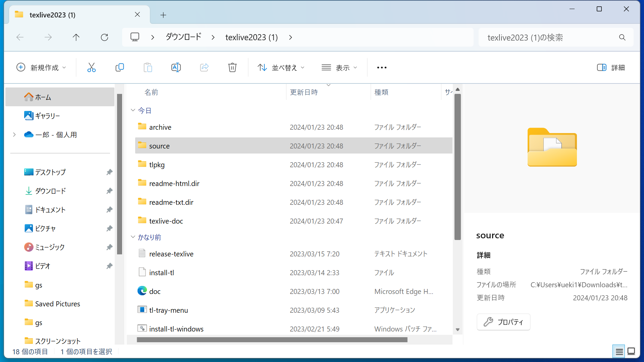644x362 pixels.
Task: Click the Cut scissors icon
Action: pyautogui.click(x=91, y=67)
